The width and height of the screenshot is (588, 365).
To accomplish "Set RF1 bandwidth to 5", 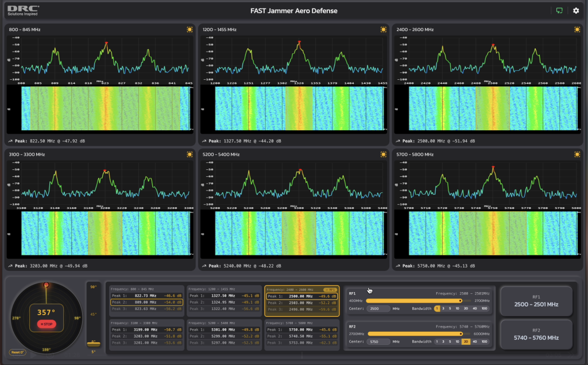I will 451,308.
